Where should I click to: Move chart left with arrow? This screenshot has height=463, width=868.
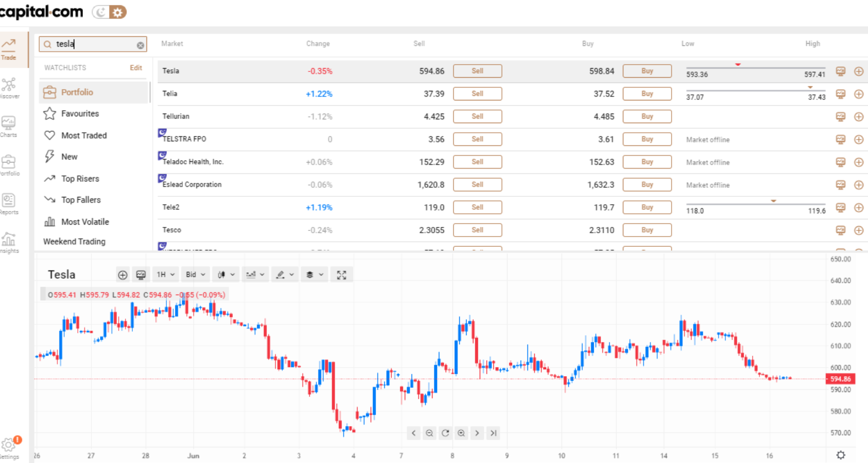click(x=414, y=433)
